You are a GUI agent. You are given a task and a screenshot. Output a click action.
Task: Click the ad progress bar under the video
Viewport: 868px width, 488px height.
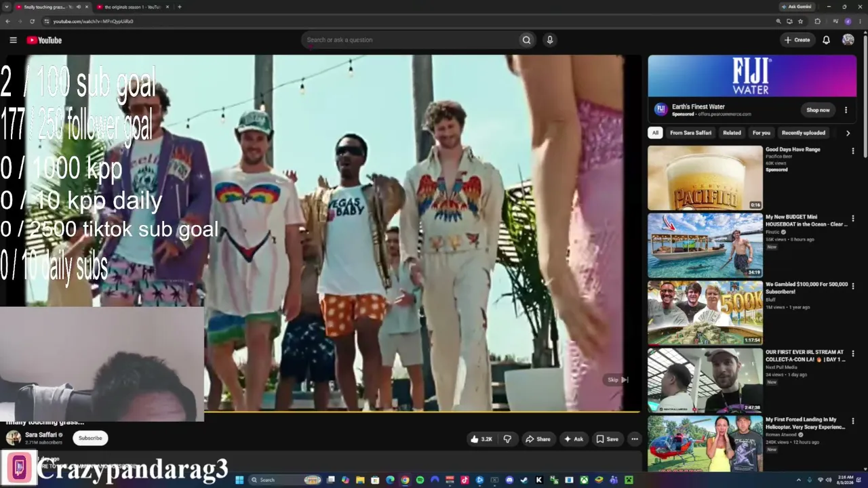(422, 411)
